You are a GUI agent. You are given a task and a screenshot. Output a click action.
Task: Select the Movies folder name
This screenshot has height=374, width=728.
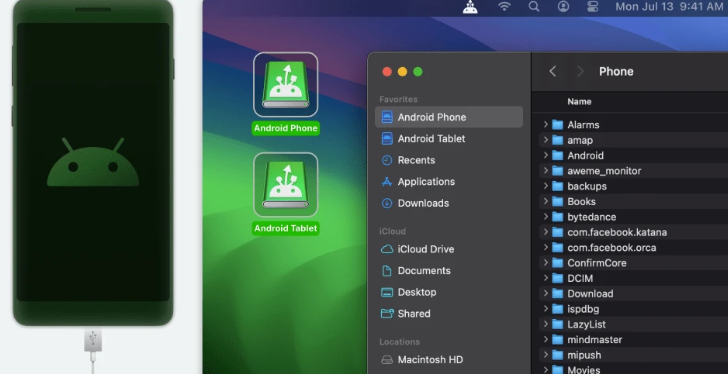pos(583,369)
